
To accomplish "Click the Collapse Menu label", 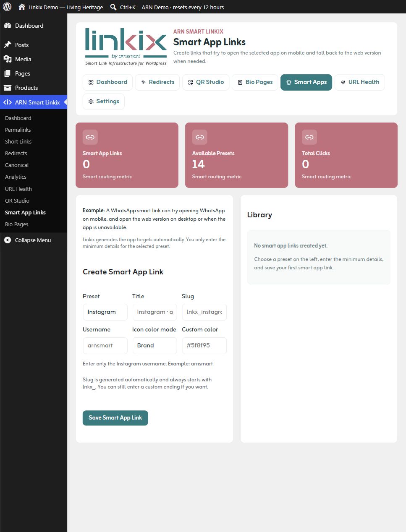I will click(33, 240).
